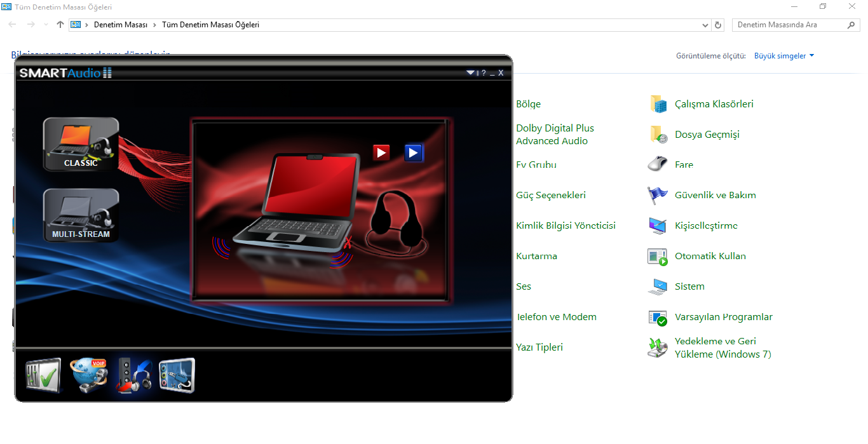Open the Büyük simgeler view dropdown
This screenshot has height=444, width=868.
(x=784, y=56)
